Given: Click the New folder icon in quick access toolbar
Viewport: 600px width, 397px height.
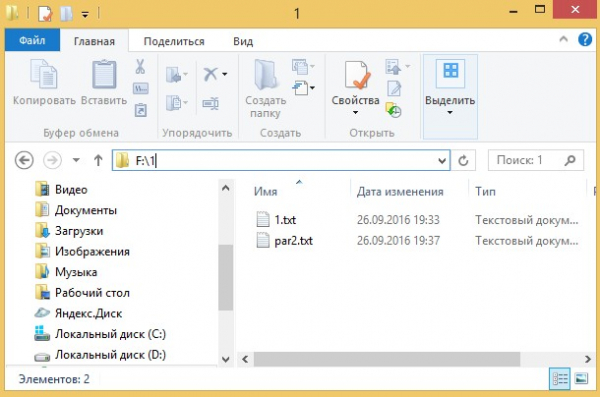Looking at the screenshot, I should click(x=66, y=14).
